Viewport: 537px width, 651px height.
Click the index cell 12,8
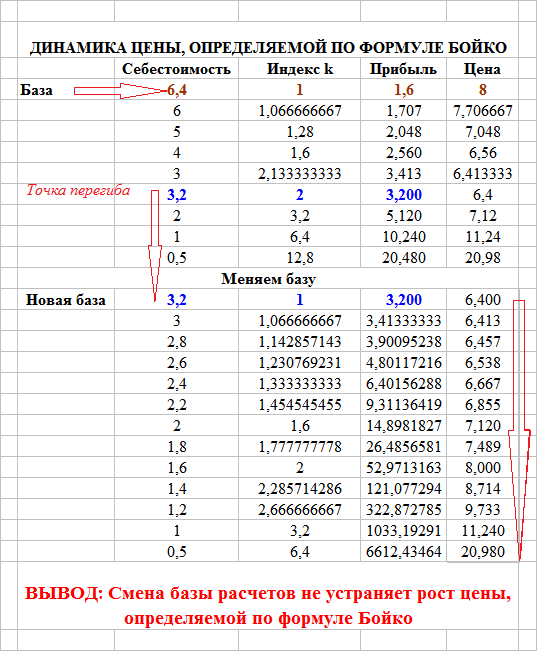299,257
